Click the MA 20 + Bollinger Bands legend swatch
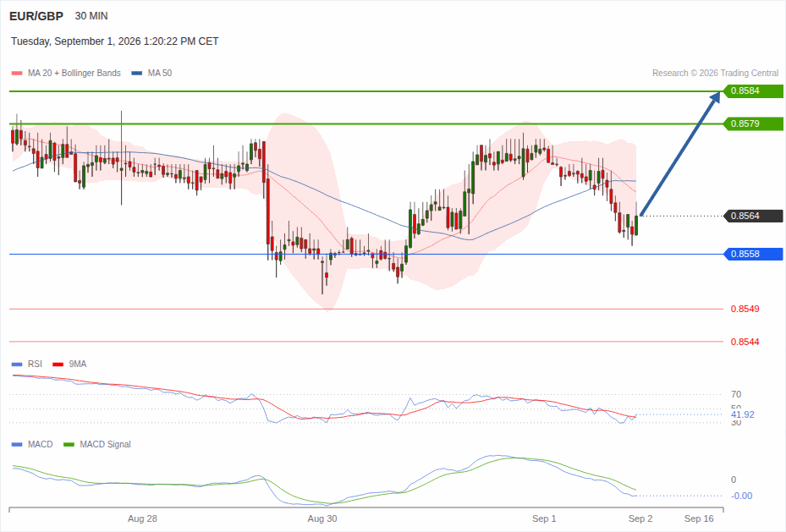Screen dimensions: 786x532 pos(17,73)
